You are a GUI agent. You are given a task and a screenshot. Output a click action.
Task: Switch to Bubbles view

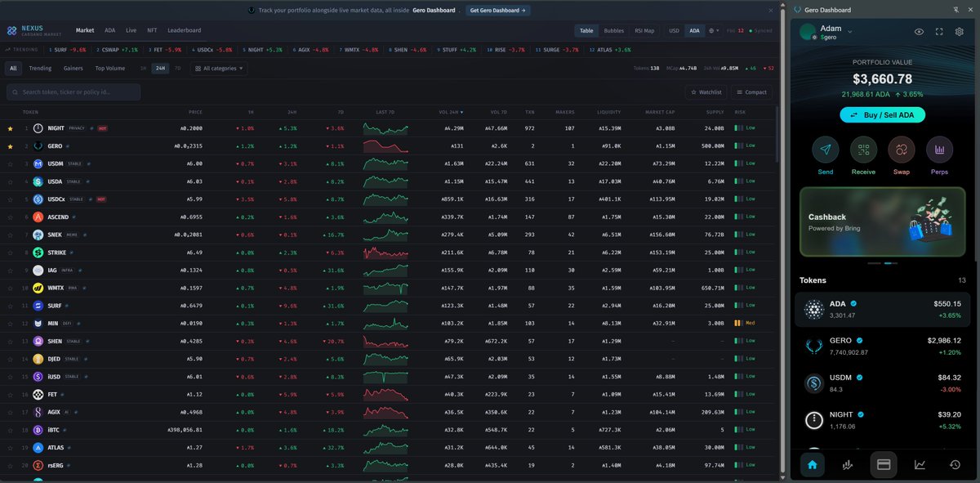pos(613,30)
